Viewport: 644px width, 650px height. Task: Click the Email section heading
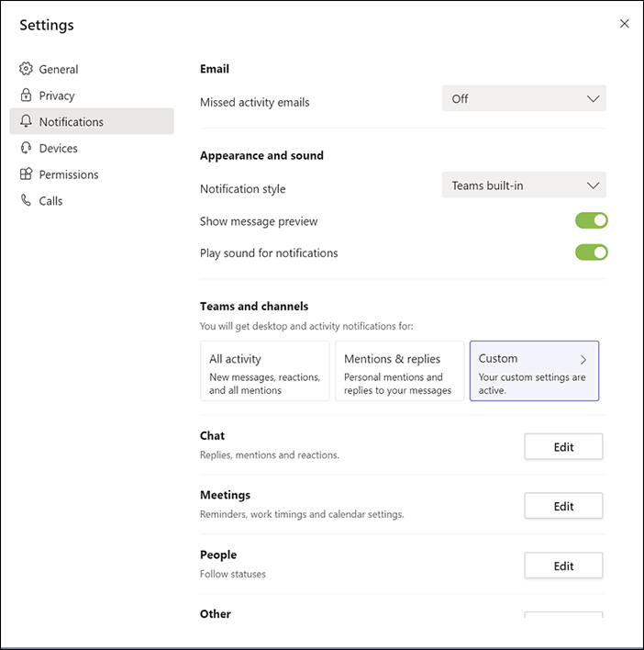215,69
